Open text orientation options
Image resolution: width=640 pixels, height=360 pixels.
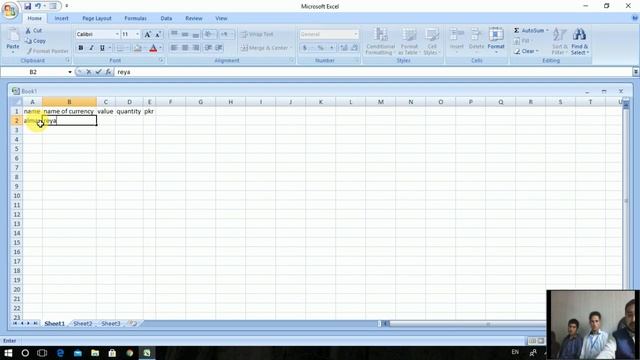209,34
